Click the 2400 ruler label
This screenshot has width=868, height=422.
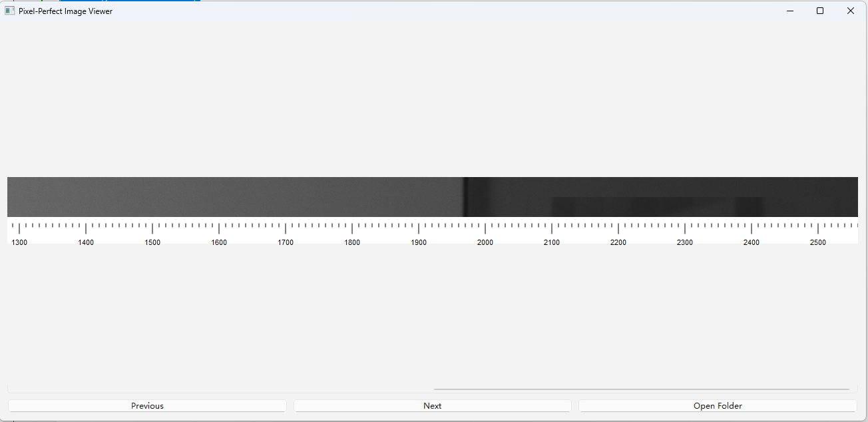pyautogui.click(x=752, y=242)
